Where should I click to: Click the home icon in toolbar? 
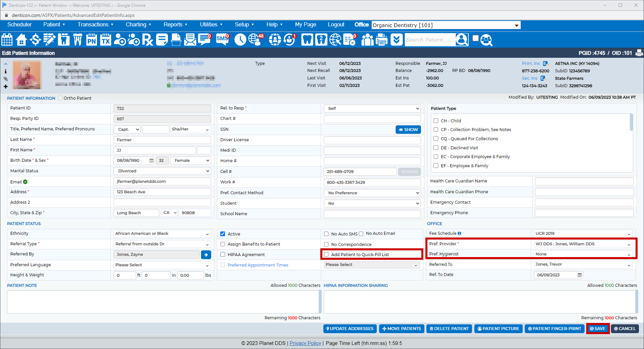tap(21, 40)
